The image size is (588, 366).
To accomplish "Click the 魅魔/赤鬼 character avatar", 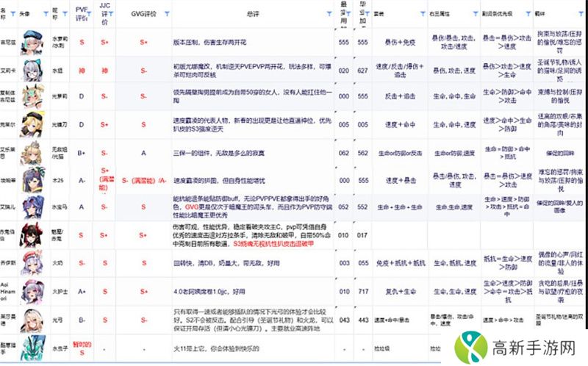I will 33,235.
